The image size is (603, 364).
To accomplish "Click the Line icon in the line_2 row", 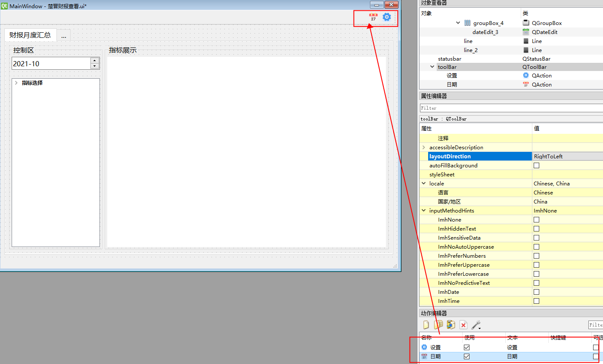I will pyautogui.click(x=525, y=50).
